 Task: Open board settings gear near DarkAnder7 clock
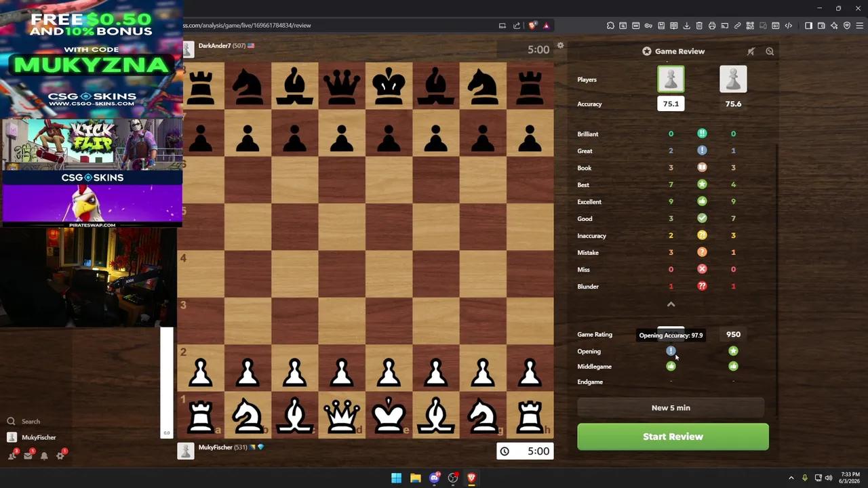point(560,45)
